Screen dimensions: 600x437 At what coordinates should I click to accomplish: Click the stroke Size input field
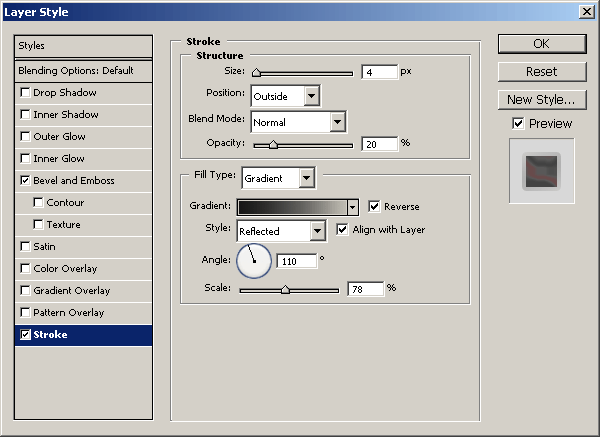[379, 73]
